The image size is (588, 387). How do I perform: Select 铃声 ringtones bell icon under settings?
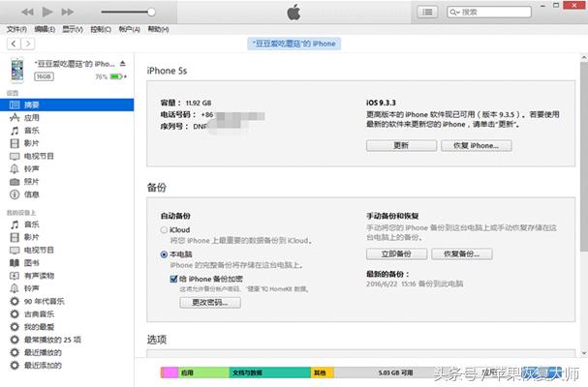tap(15, 169)
